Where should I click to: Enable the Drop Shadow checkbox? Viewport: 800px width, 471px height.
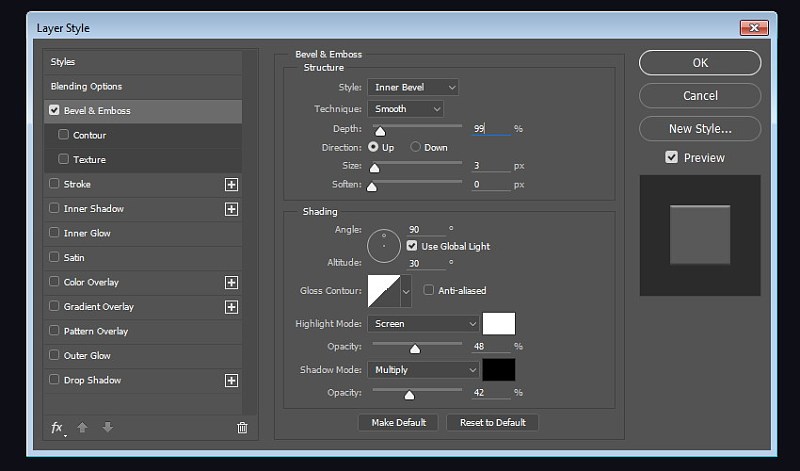(x=54, y=379)
